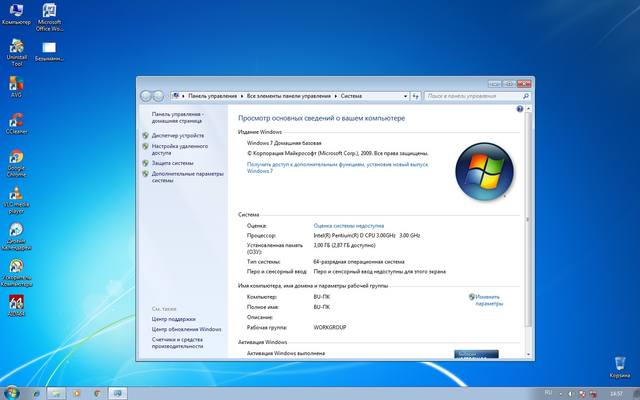Click the vertical scrollbar down arrow
Image resolution: width=640 pixels, height=400 pixels.
coord(529,354)
